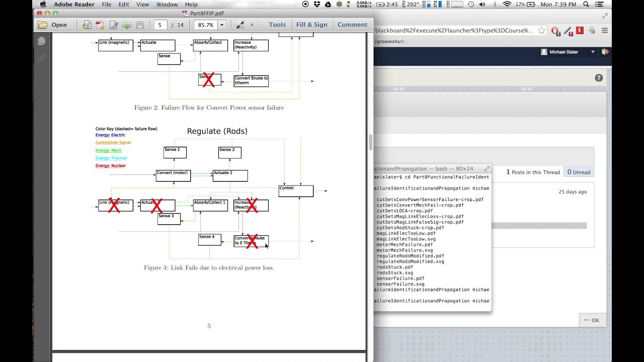644x362 pixels.
Task: Click the Dropbox menu bar icon
Action: 316,5
